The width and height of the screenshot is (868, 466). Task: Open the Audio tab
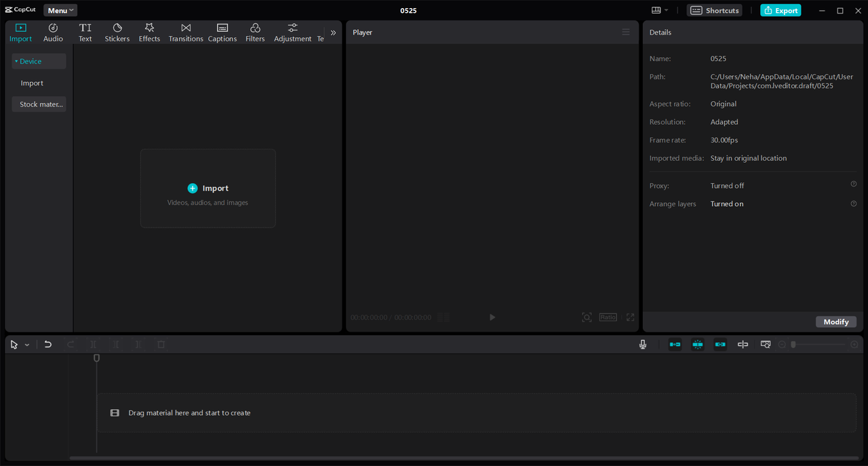pos(53,33)
